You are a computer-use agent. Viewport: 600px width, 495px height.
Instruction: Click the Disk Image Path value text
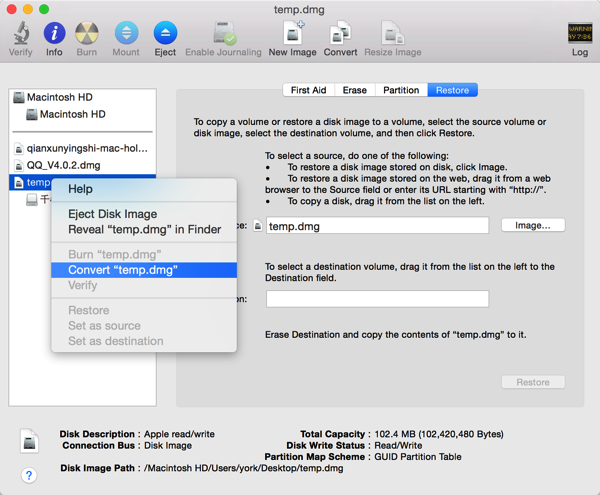point(243,468)
